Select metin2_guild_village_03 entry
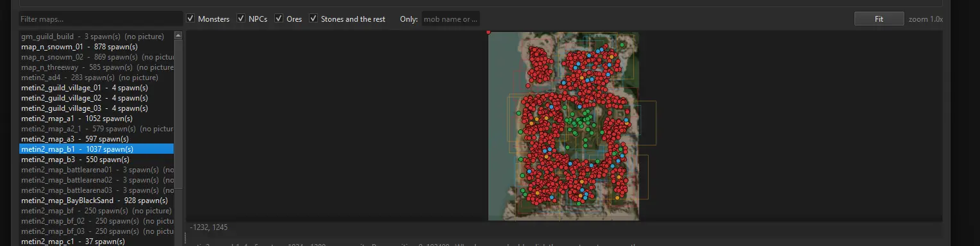Image resolution: width=980 pixels, height=246 pixels. point(97,108)
